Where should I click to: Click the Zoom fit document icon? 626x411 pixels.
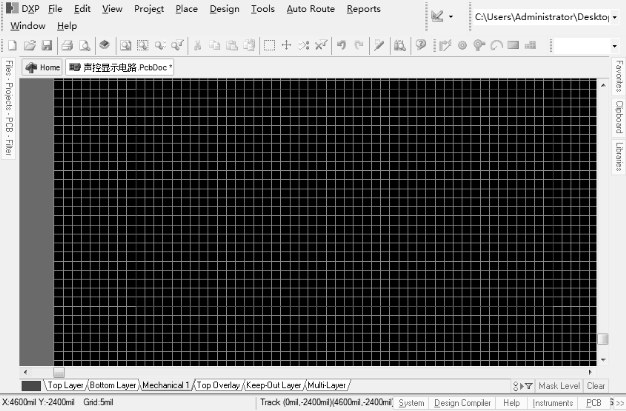[125, 45]
